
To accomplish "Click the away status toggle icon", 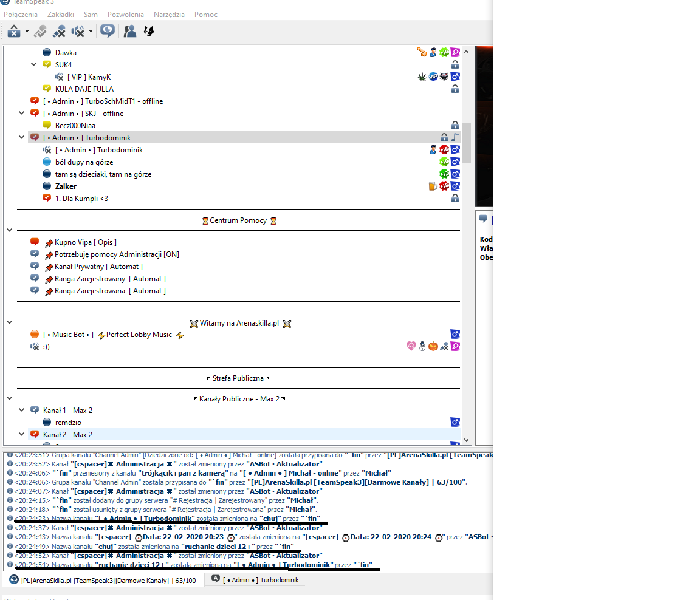I will (39, 31).
